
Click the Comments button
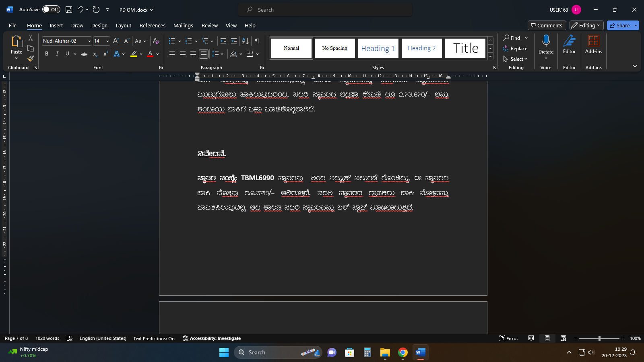click(x=547, y=25)
